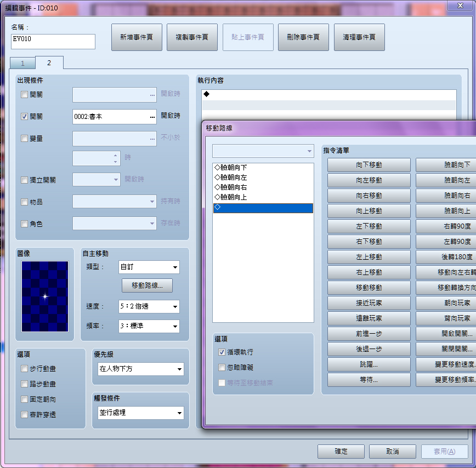Open the 移動路線... button under 自主移動
The width and height of the screenshot is (476, 468).
(x=147, y=286)
